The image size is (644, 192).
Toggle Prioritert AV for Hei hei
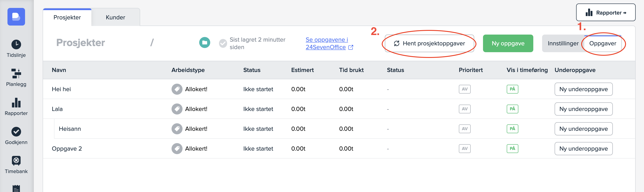coord(465,89)
